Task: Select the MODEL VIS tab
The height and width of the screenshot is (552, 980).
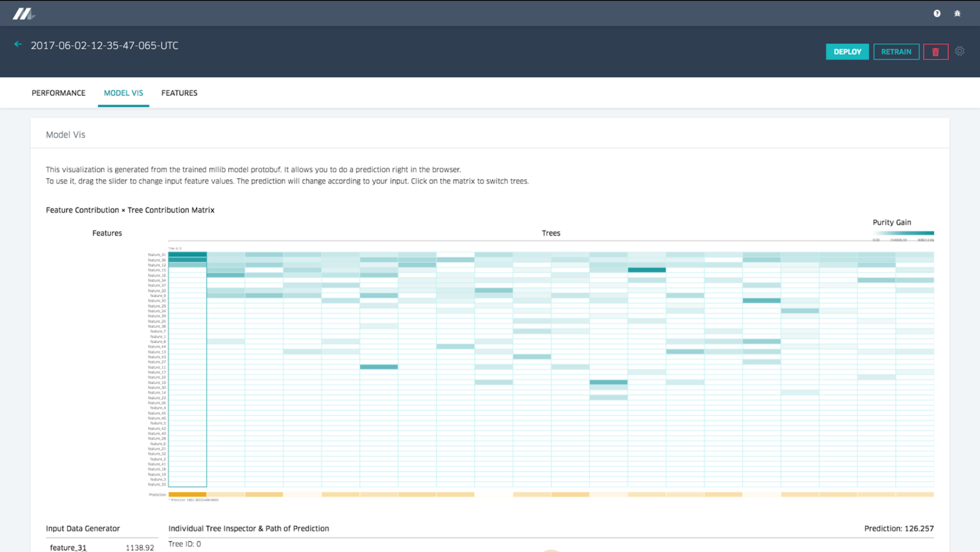Action: (124, 93)
